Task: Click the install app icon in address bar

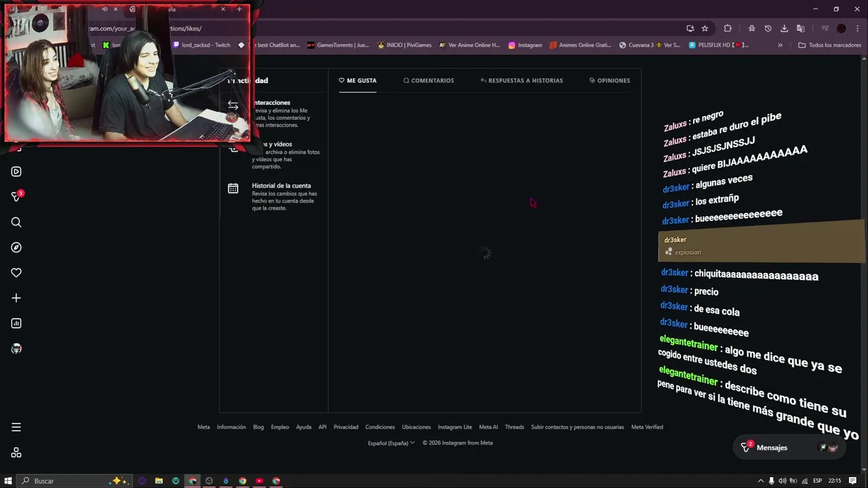Action: tap(690, 28)
